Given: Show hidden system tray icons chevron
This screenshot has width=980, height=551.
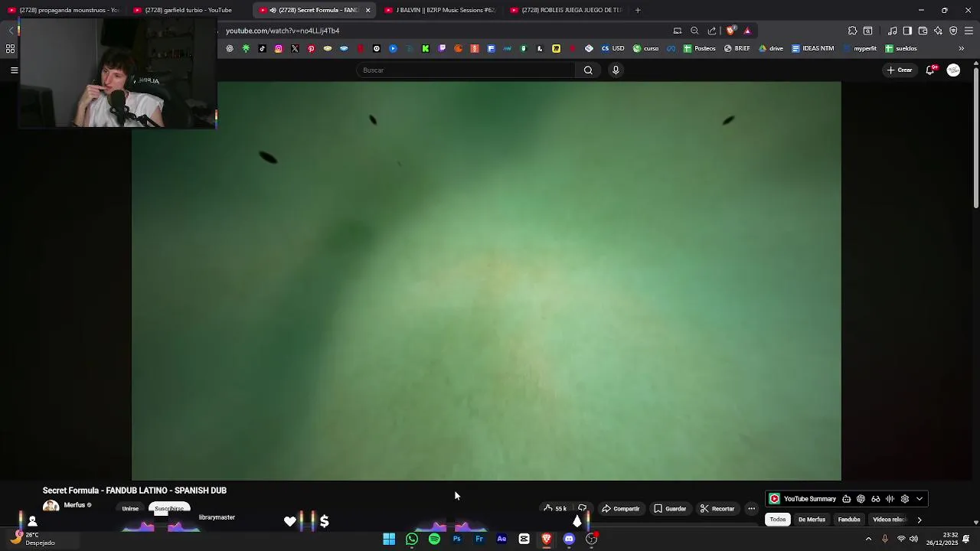Looking at the screenshot, I should (868, 539).
